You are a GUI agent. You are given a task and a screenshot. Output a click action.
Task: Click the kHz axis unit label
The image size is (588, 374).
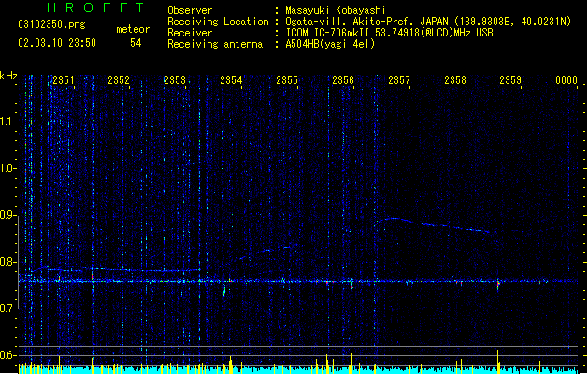[x=8, y=76]
